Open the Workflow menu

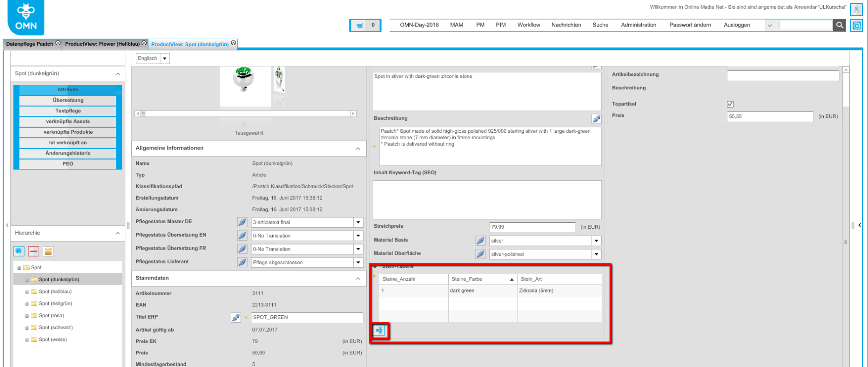(x=528, y=25)
